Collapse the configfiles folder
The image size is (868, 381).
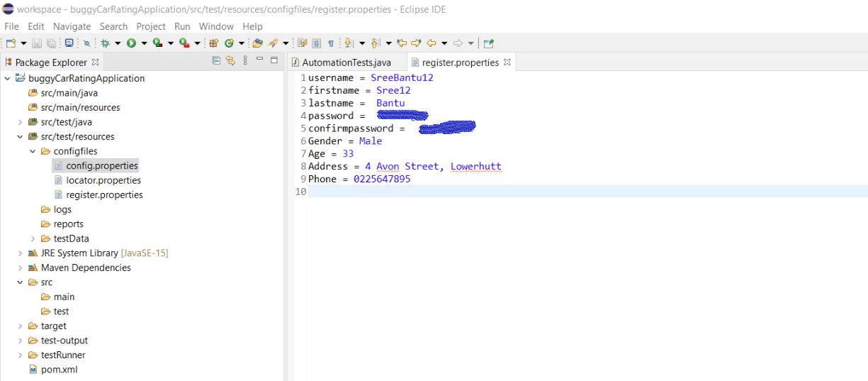[33, 151]
